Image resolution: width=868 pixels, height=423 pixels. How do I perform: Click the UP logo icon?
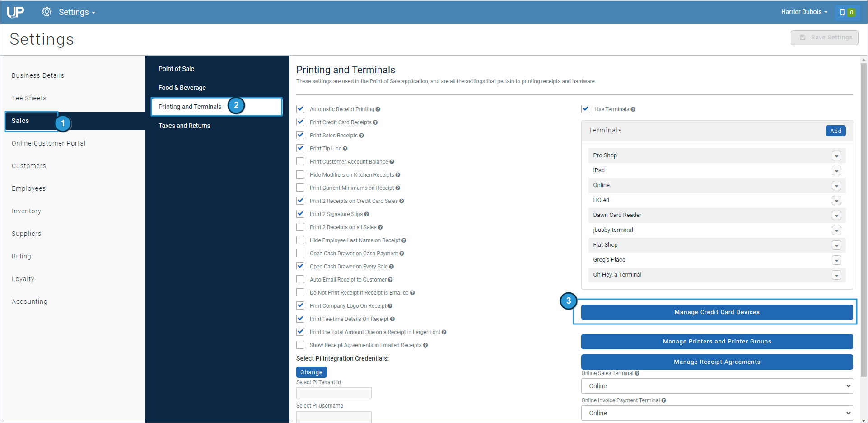click(x=15, y=12)
